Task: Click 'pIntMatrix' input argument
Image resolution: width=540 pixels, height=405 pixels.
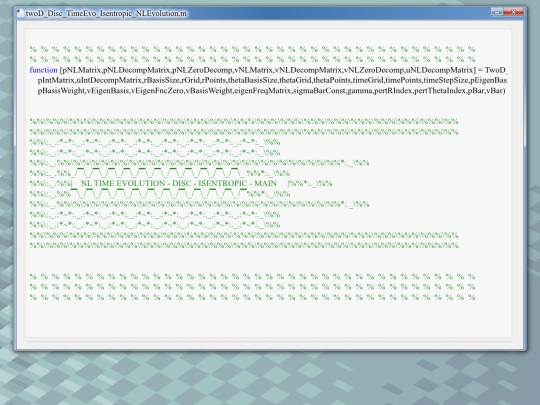Action: click(56, 80)
